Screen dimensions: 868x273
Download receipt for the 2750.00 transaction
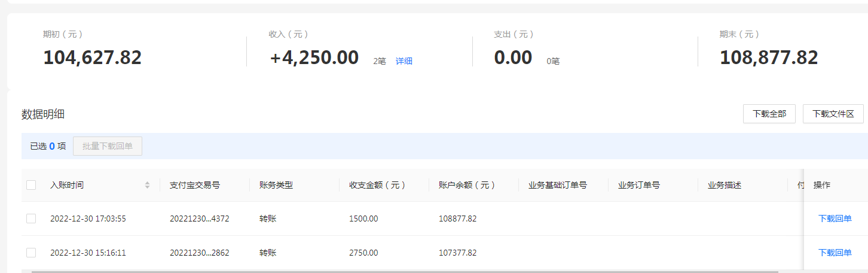click(x=835, y=253)
